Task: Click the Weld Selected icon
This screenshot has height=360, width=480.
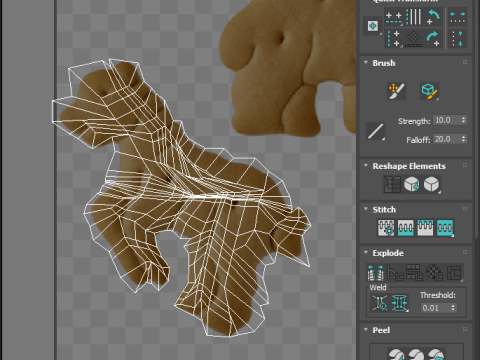Action: coord(400,303)
